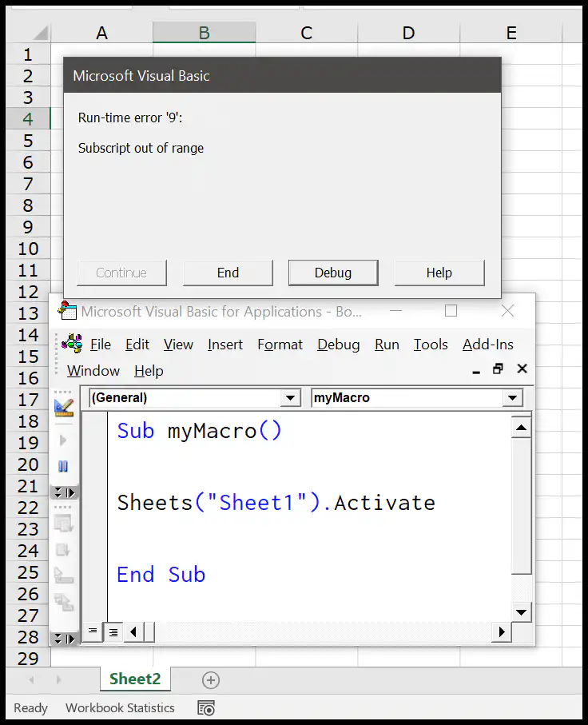Maximize the VBA editor window
The height and width of the screenshot is (725, 588).
[451, 311]
